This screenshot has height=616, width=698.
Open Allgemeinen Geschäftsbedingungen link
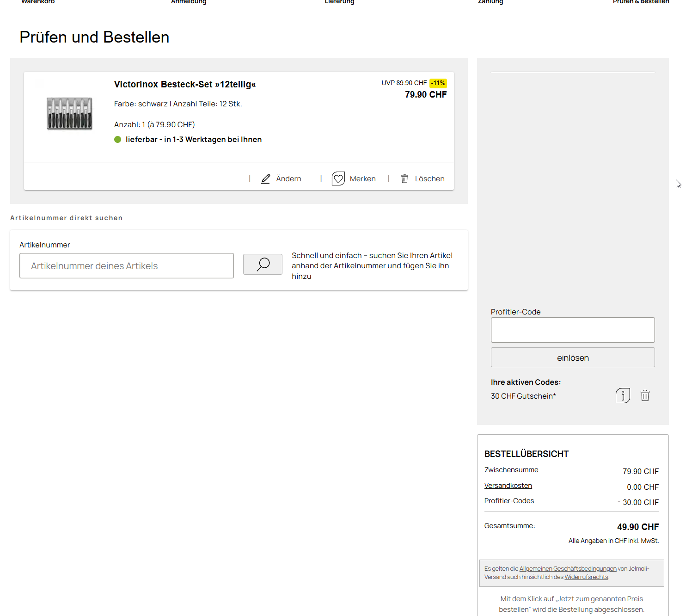pos(568,569)
